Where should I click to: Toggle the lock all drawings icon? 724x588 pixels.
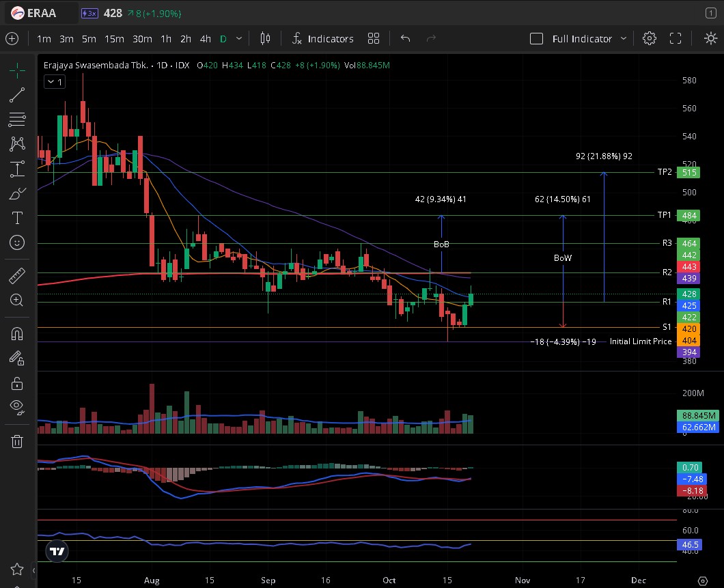click(x=17, y=382)
